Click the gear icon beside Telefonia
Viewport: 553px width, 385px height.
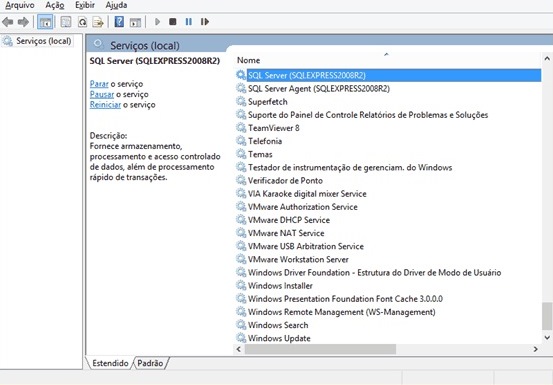click(x=241, y=141)
